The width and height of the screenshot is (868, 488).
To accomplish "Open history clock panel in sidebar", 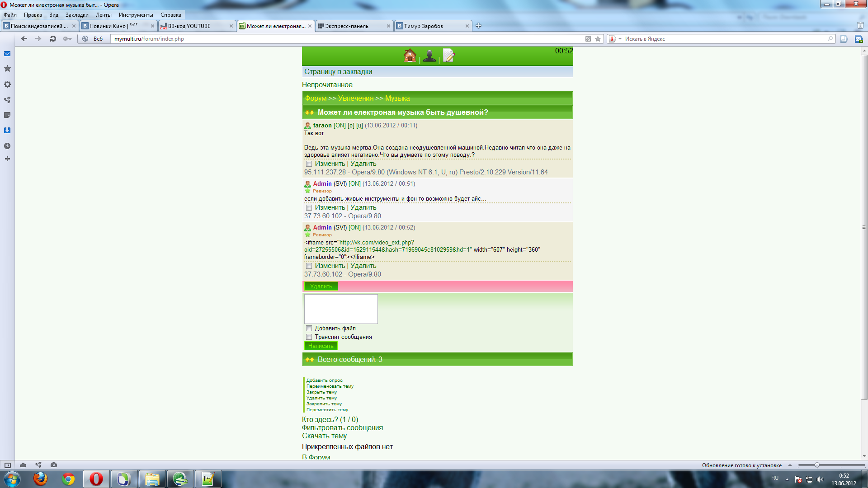I will point(7,146).
